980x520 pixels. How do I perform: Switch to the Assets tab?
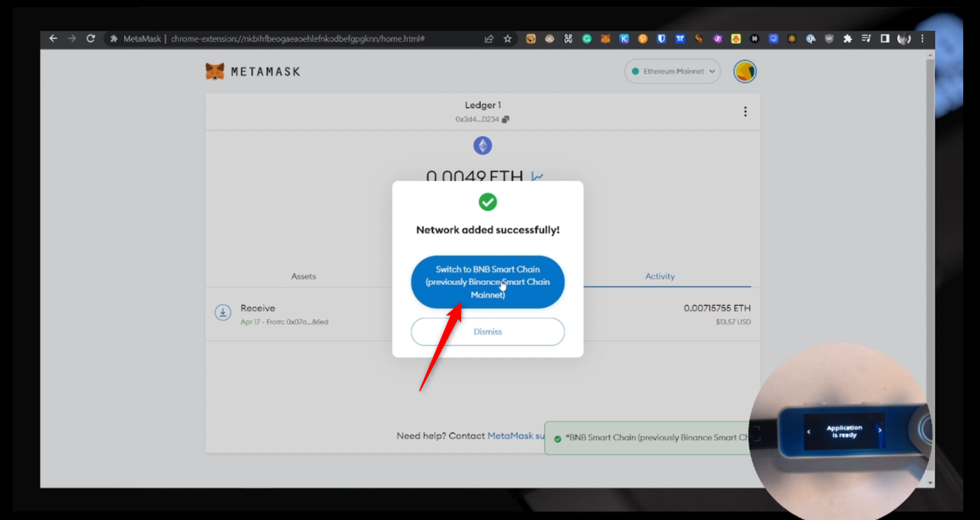tap(303, 276)
